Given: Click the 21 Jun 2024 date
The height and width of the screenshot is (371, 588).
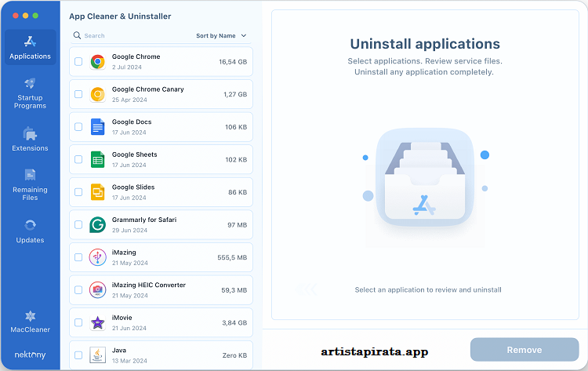Looking at the screenshot, I should click(x=129, y=328).
